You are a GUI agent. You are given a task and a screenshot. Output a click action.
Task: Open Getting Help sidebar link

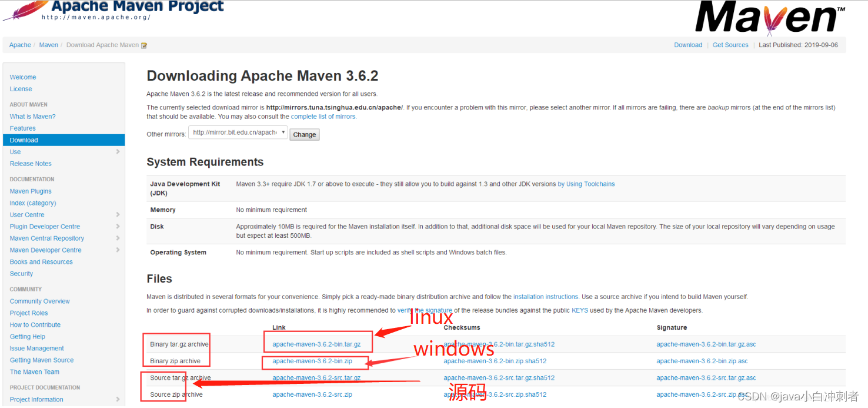click(x=28, y=337)
